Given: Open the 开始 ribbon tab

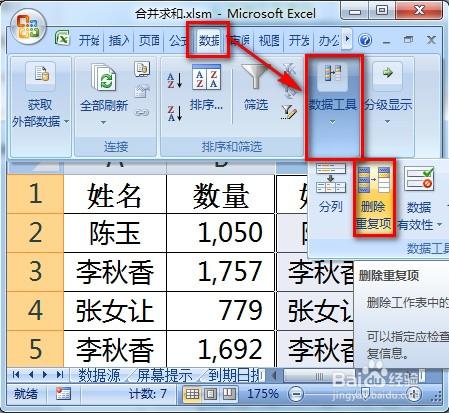Looking at the screenshot, I should coord(89,41).
